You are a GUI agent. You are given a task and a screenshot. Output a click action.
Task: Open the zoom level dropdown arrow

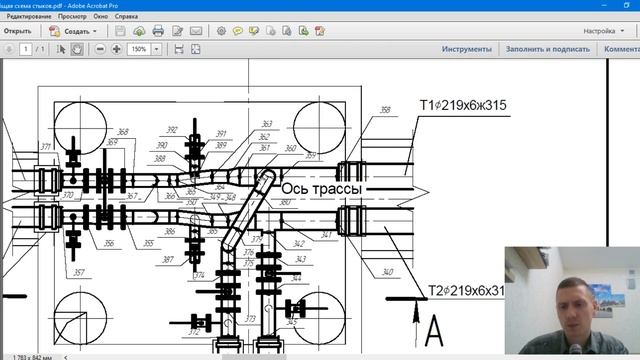[156, 49]
